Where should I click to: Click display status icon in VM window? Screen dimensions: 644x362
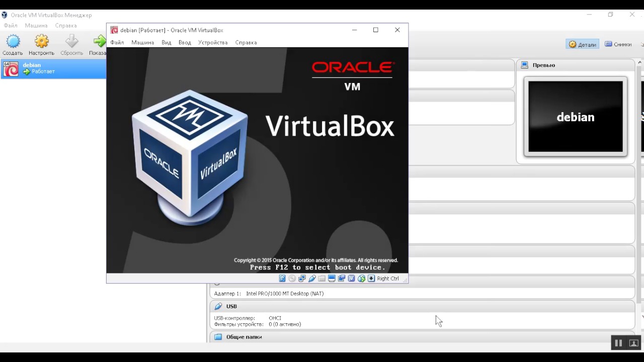tap(332, 279)
